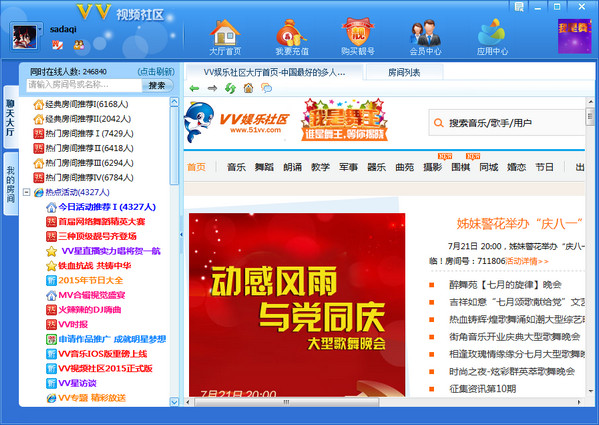Collapse the left panel splitter arrow
The image size is (599, 425).
click(181, 234)
